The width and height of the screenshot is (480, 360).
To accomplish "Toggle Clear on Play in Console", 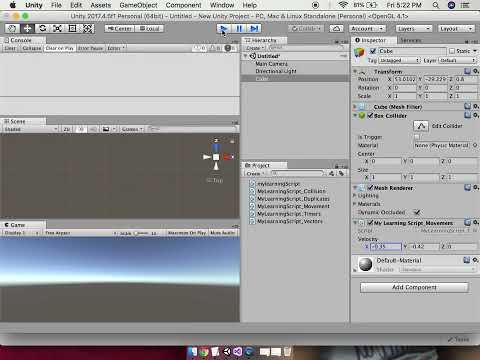I will [x=60, y=48].
